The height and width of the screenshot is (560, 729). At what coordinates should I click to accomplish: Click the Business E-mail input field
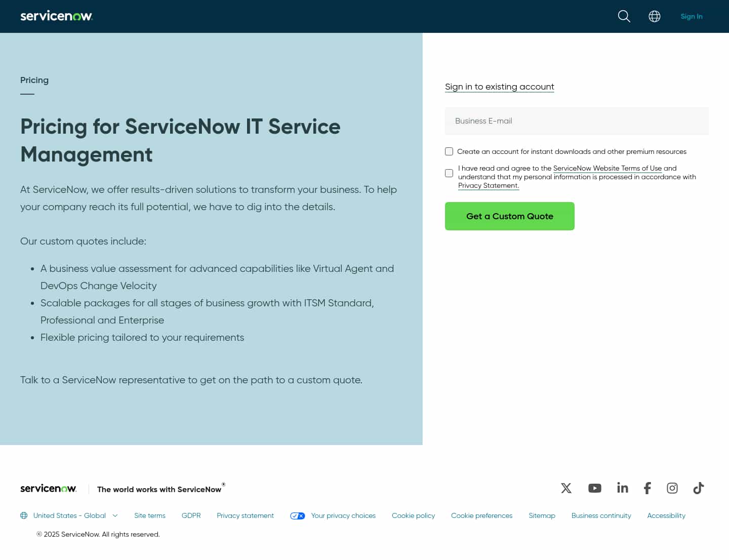coord(577,121)
